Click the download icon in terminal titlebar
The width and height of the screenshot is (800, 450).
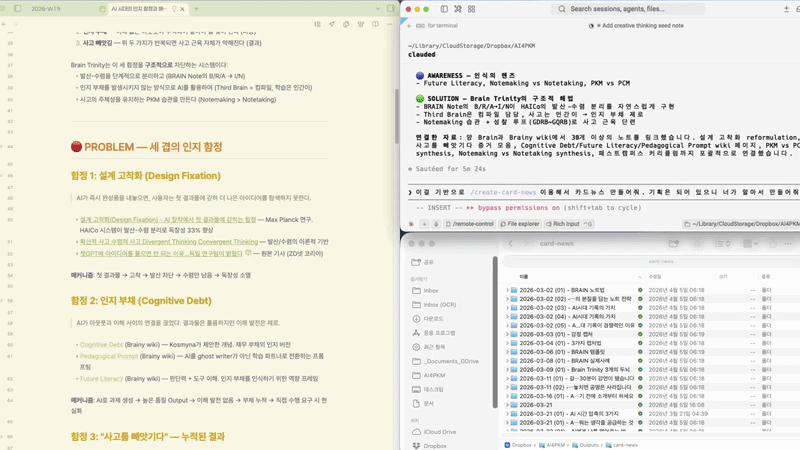click(x=786, y=9)
